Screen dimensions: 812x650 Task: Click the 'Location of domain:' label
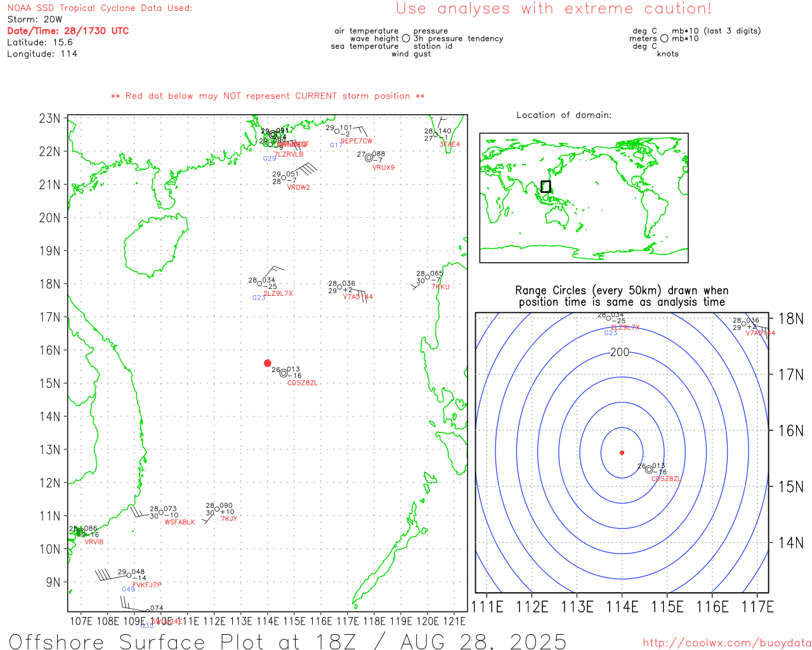coord(564,115)
